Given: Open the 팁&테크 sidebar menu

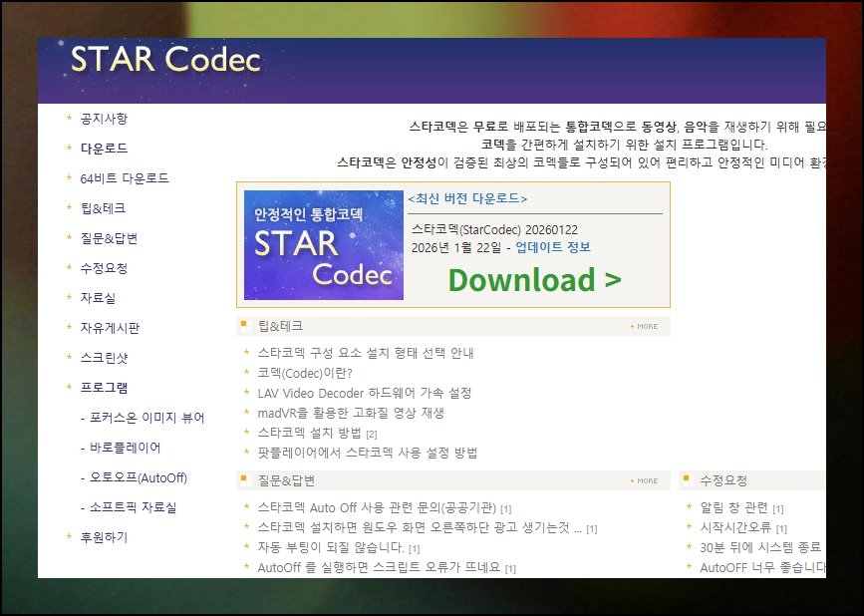Looking at the screenshot, I should (103, 208).
